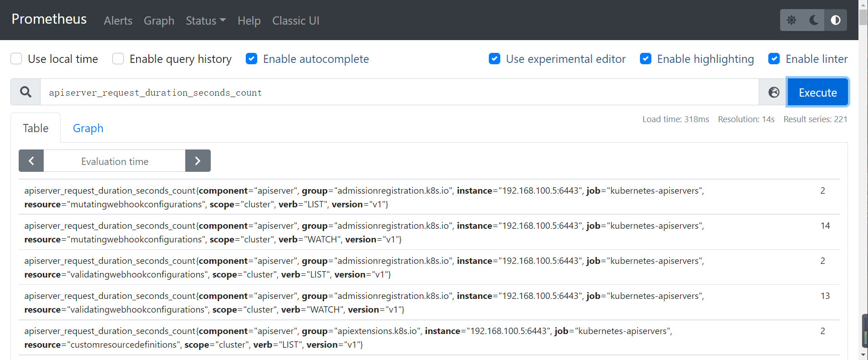The width and height of the screenshot is (868, 360).
Task: Click into the PromQL expression editor
Action: point(396,93)
